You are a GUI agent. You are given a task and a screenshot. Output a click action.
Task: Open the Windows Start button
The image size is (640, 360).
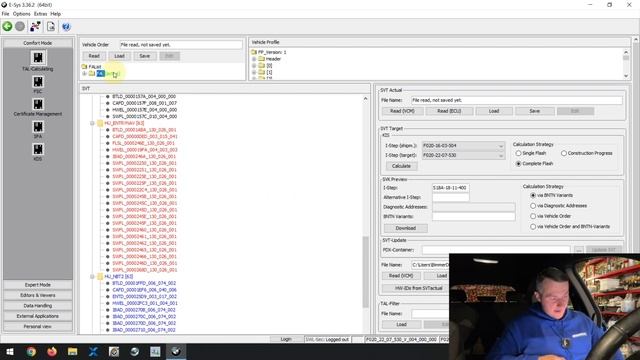(x=10, y=351)
